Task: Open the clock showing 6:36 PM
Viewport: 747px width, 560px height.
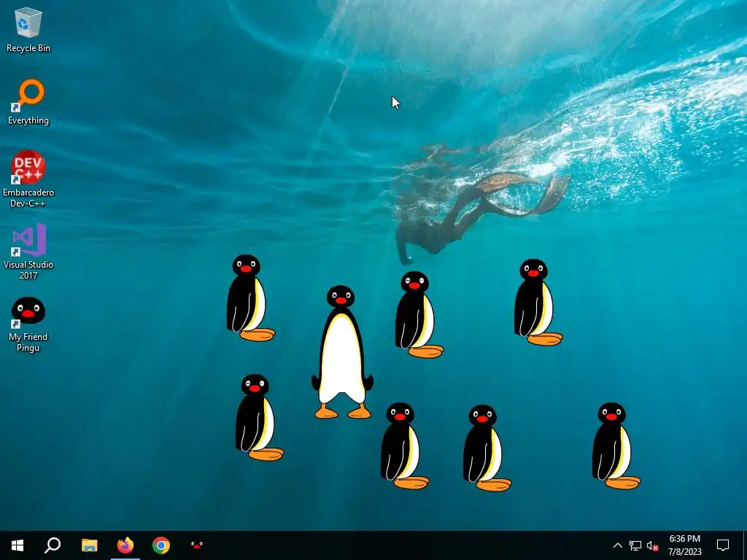Action: tap(684, 545)
